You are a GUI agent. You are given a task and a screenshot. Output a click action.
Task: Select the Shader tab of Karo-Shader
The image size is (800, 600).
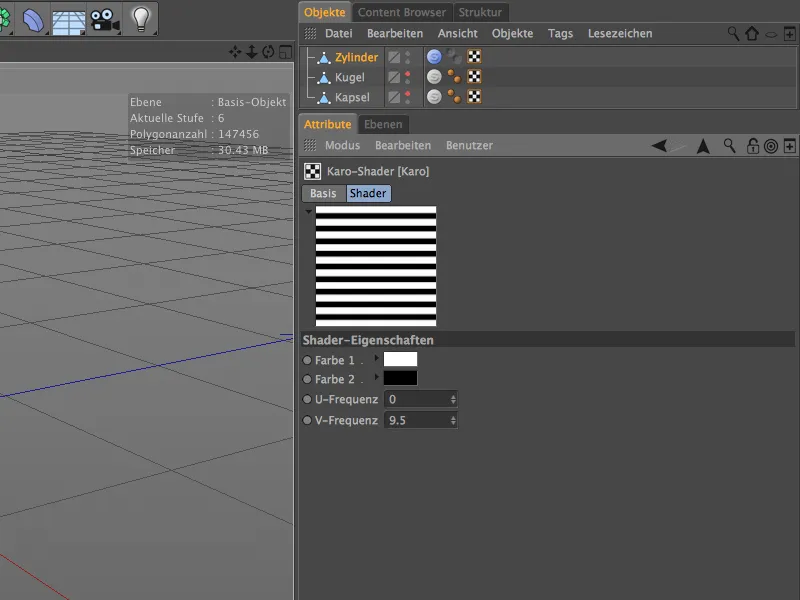point(368,193)
